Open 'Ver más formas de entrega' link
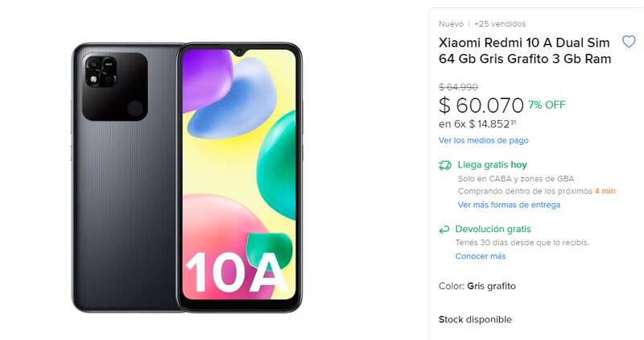 [509, 205]
